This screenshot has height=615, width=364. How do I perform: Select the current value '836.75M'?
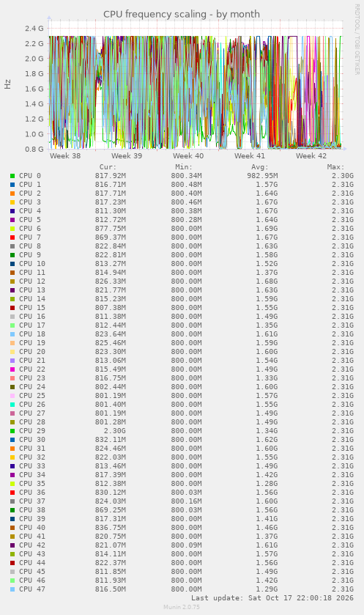111,528
